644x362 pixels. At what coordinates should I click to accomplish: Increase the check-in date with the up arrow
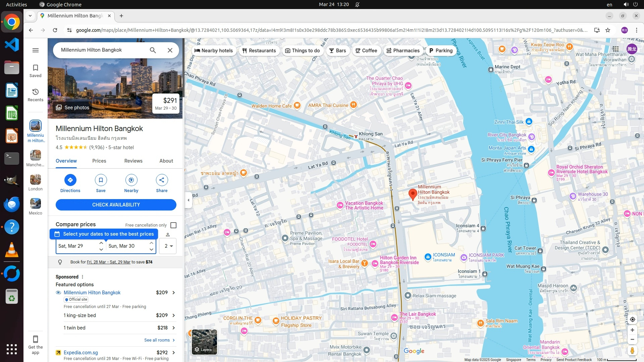click(101, 243)
